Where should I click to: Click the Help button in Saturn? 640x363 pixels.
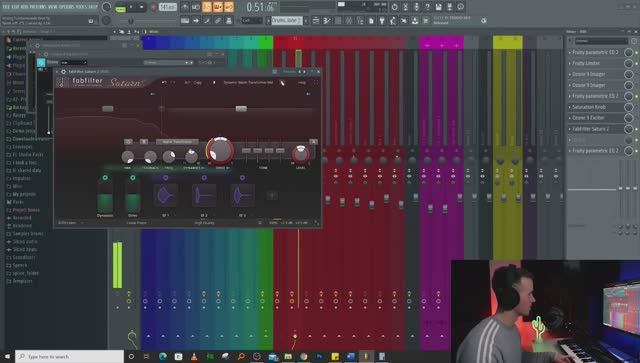tap(302, 82)
